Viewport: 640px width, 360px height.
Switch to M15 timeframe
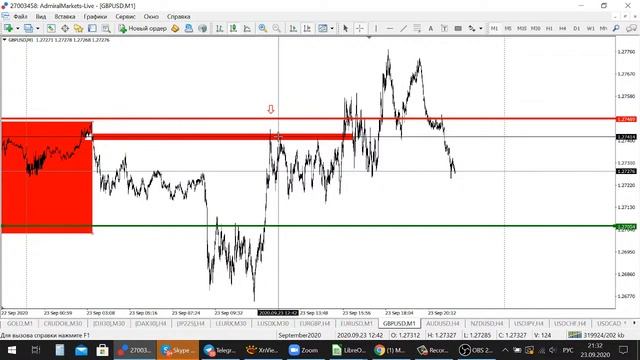tap(522, 28)
